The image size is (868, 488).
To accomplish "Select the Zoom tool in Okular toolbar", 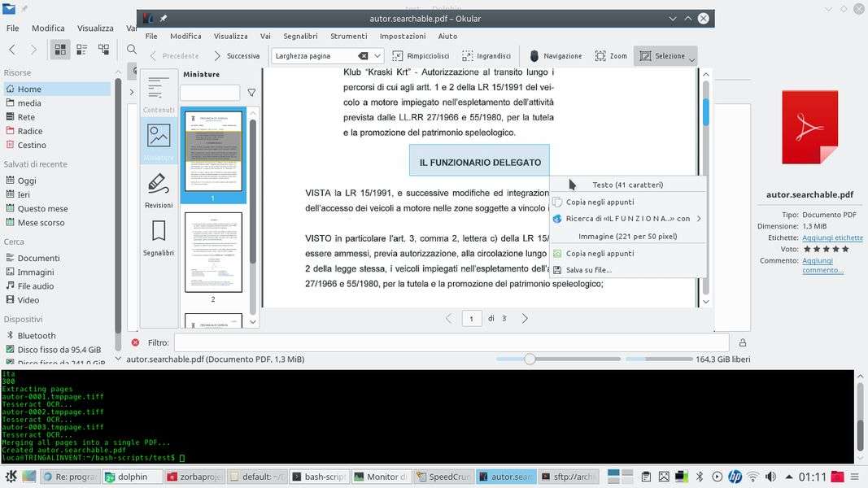I will coord(611,56).
